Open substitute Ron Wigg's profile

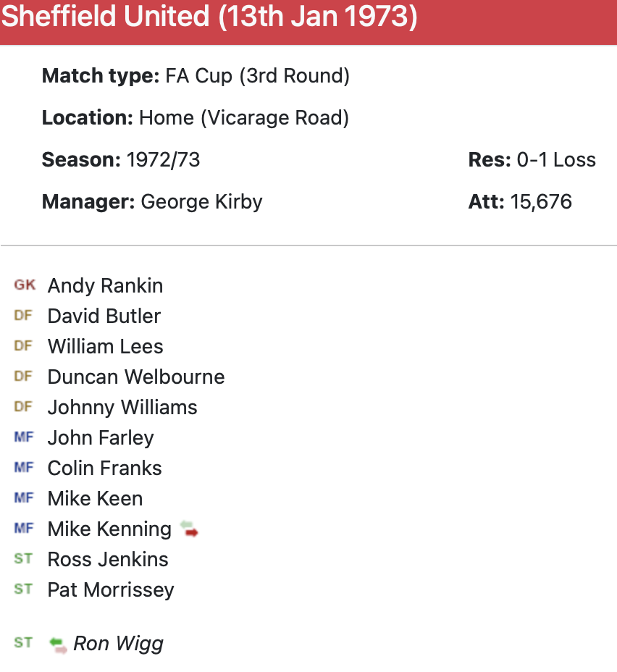pos(119,644)
